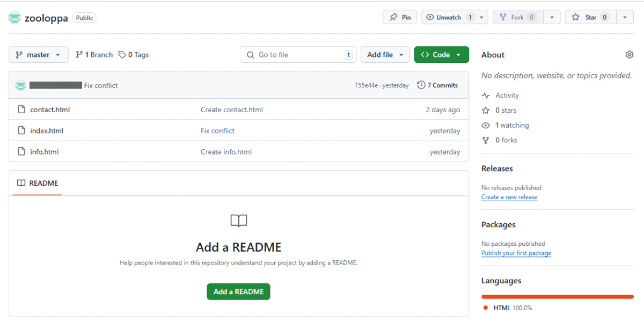644x322 pixels.
Task: Expand the green Code dropdown
Action: (441, 55)
